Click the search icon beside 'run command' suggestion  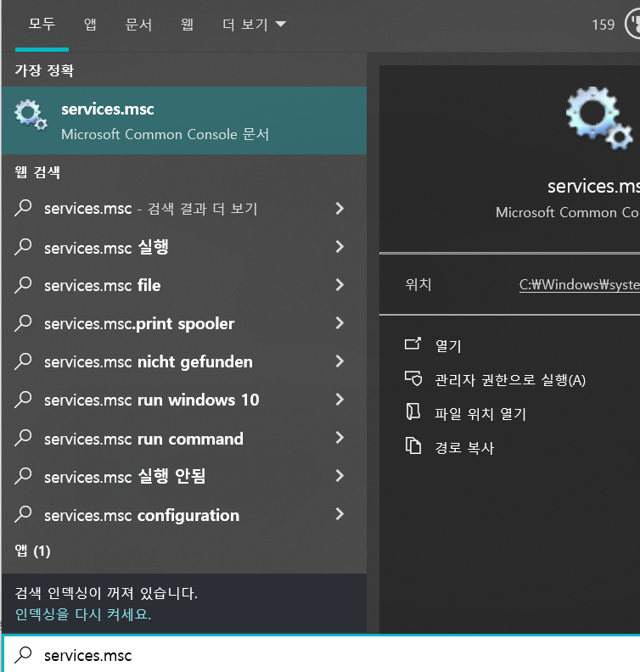tap(23, 438)
